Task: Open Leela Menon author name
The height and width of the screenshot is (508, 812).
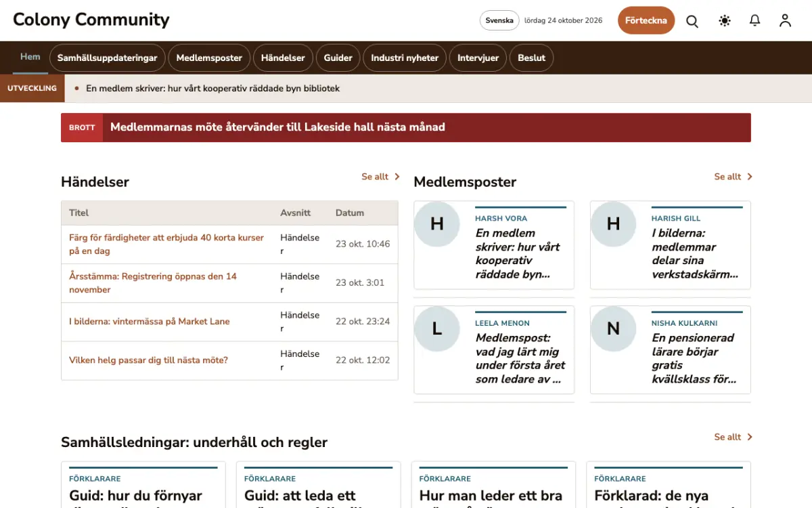Action: click(x=502, y=323)
